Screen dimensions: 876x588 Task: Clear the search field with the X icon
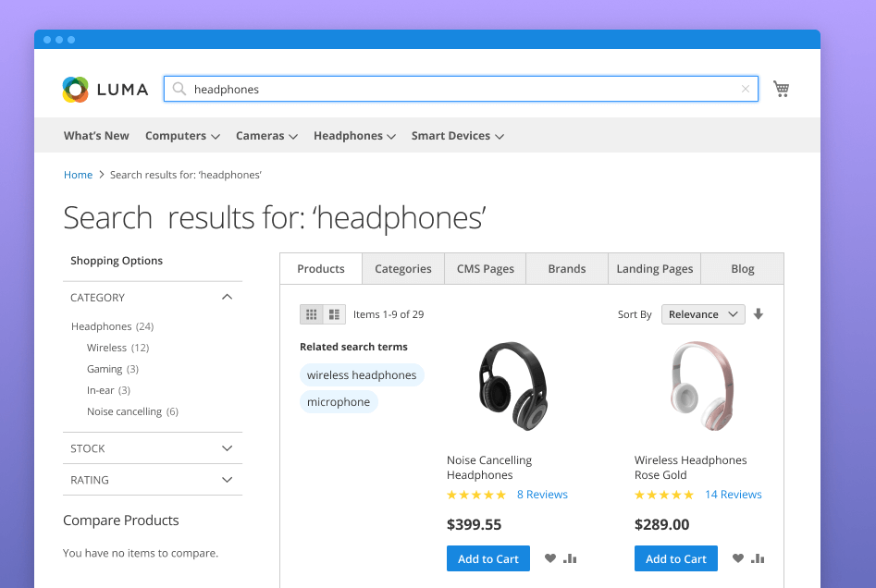click(x=746, y=89)
